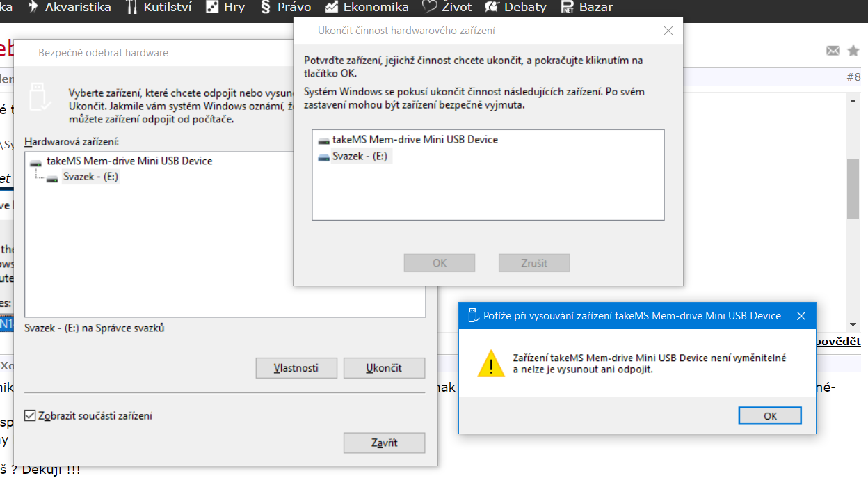
Task: Close the takeMS eject problem dialog
Action: coord(801,316)
